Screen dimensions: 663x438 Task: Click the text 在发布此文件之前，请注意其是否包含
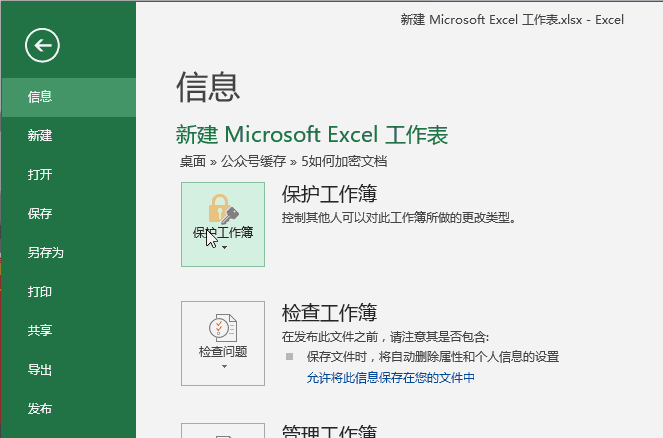385,337
